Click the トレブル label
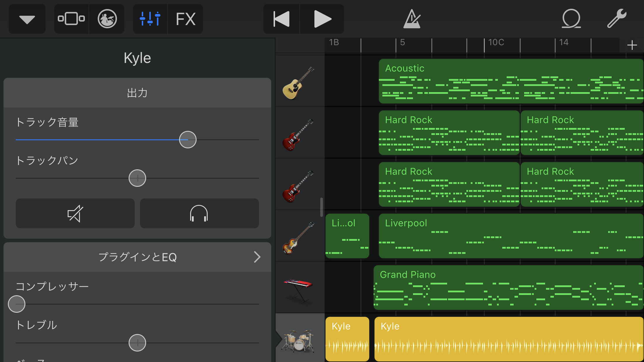Image resolution: width=644 pixels, height=362 pixels. pyautogui.click(x=36, y=325)
